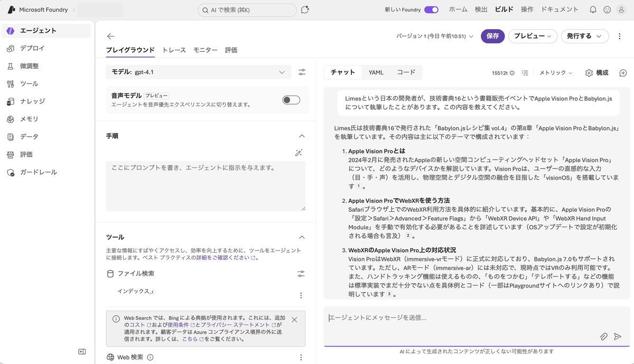Screen dimensions: 634x364
Task: Click the chat feedback icon beside search
Action: pyautogui.click(x=305, y=10)
